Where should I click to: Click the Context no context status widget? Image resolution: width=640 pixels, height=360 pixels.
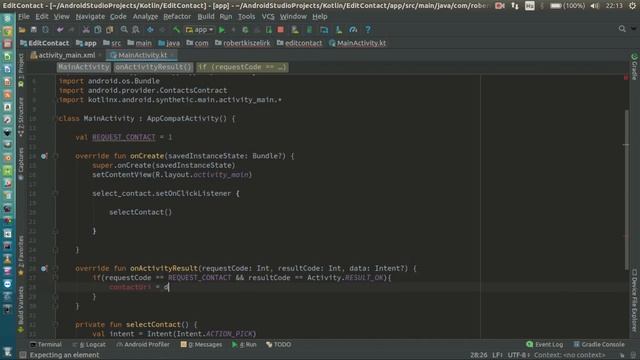[x=570, y=355]
